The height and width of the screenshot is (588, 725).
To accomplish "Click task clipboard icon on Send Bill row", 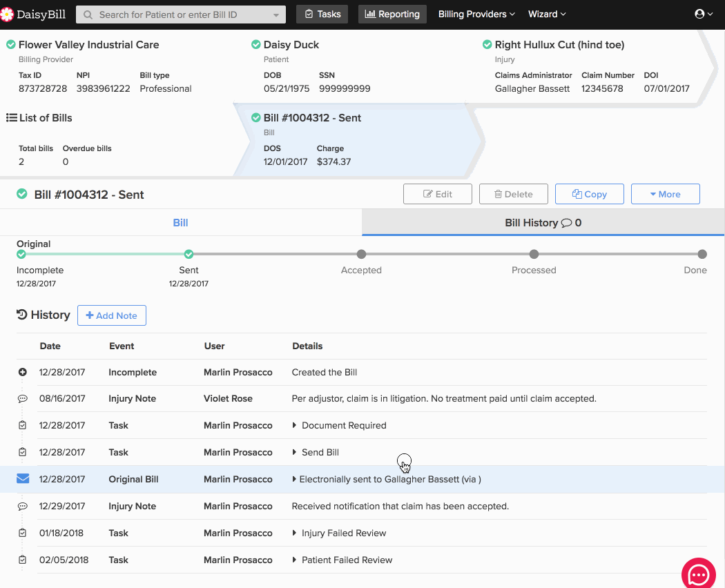I will pyautogui.click(x=22, y=452).
